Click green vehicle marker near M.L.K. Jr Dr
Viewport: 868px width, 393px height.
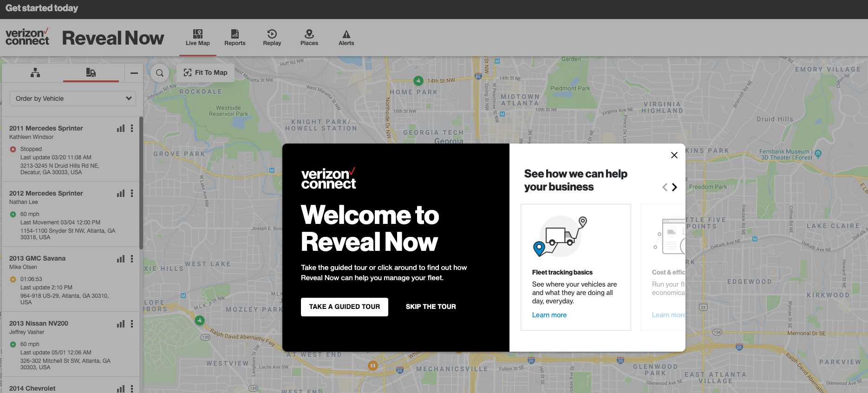click(x=200, y=320)
